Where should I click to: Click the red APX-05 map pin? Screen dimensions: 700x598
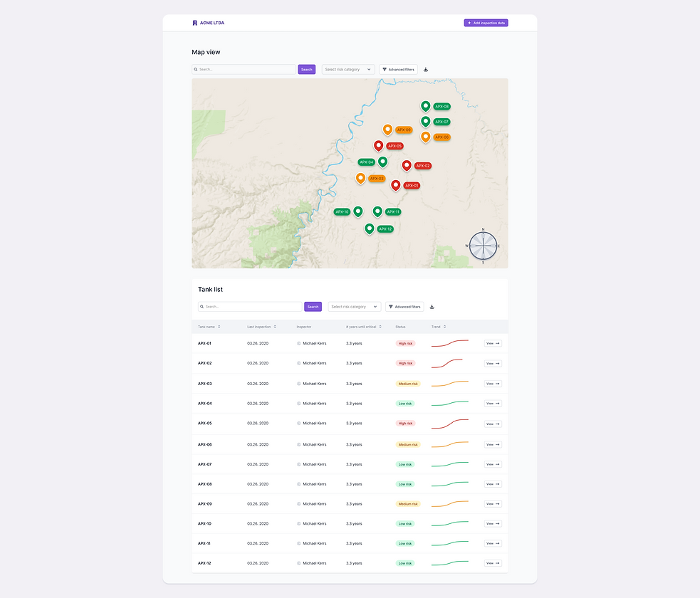point(378,145)
